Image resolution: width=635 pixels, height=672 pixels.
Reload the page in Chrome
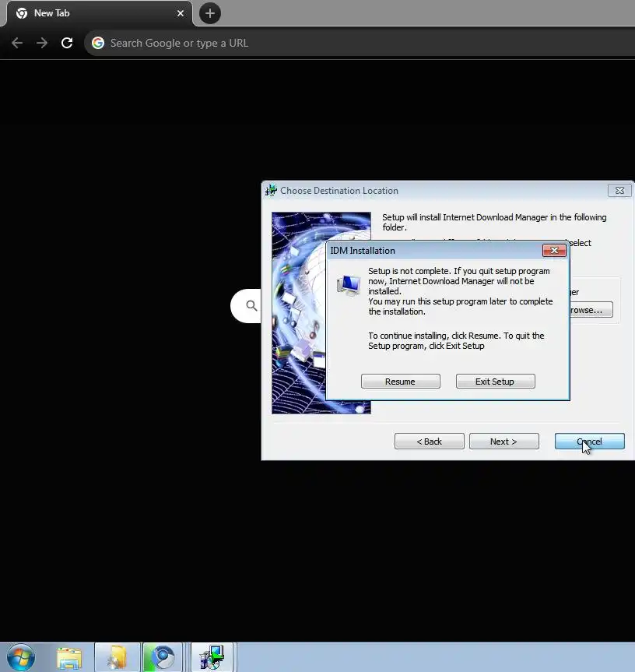67,43
